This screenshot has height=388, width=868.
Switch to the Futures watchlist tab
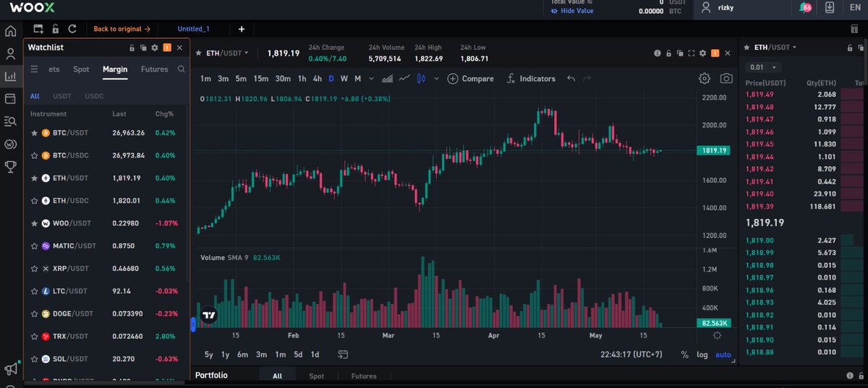(x=154, y=69)
